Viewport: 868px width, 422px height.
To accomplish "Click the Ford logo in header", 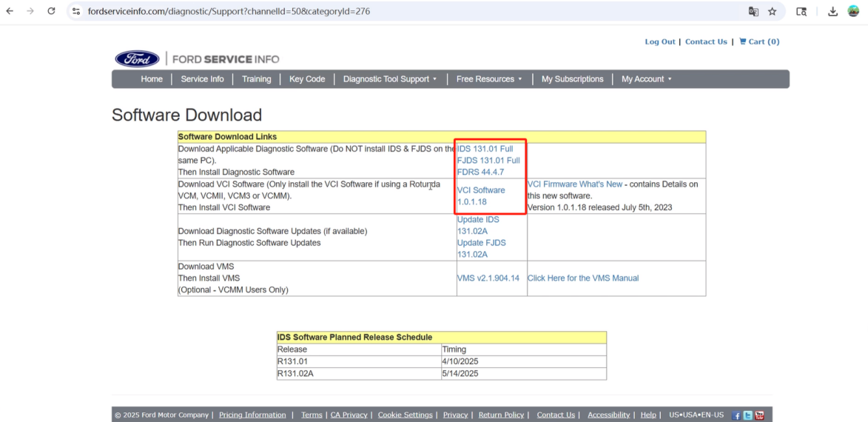I will click(x=137, y=59).
